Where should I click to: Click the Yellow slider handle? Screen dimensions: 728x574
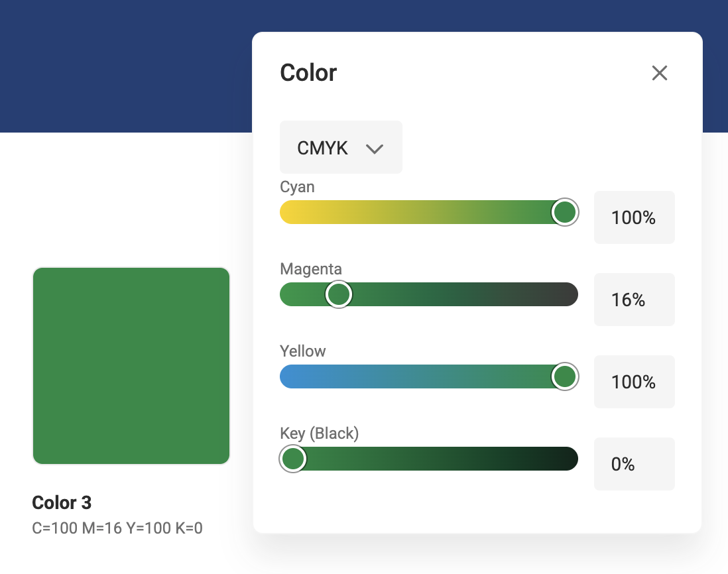564,376
